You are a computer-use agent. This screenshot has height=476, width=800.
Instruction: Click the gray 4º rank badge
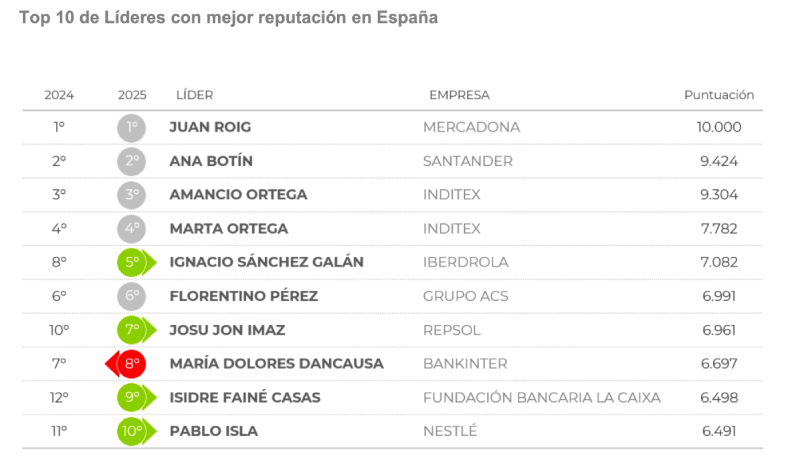coord(132,229)
